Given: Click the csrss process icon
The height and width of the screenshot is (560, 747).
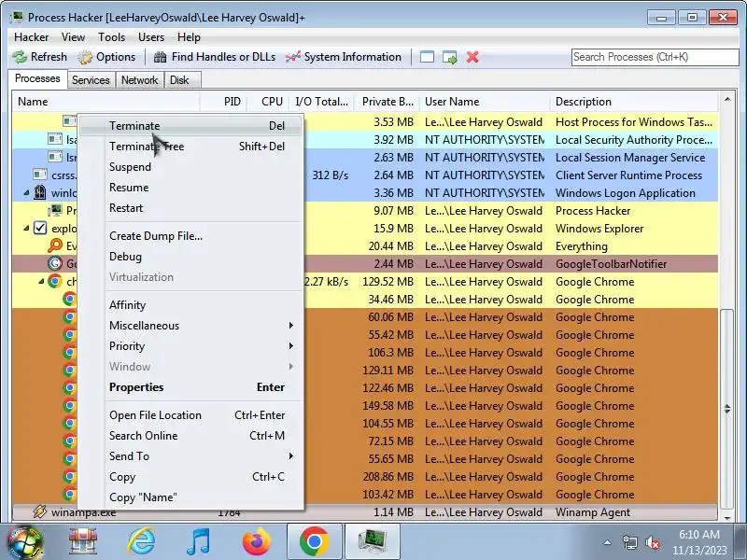Looking at the screenshot, I should pyautogui.click(x=40, y=175).
